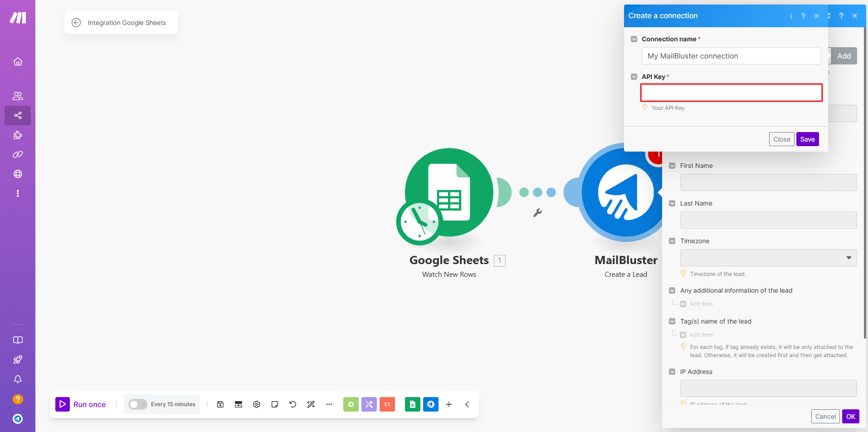
Task: Open scenario settings gear in bottom toolbar
Action: [257, 404]
